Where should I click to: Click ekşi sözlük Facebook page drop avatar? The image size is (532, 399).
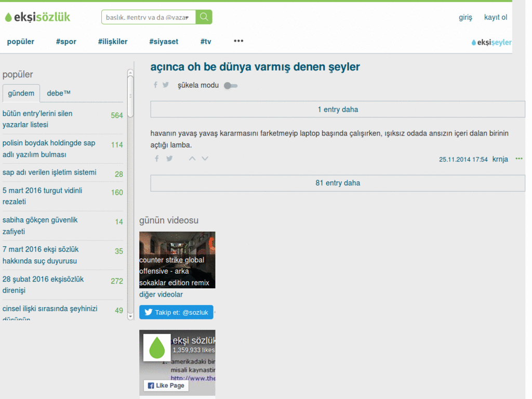point(157,348)
